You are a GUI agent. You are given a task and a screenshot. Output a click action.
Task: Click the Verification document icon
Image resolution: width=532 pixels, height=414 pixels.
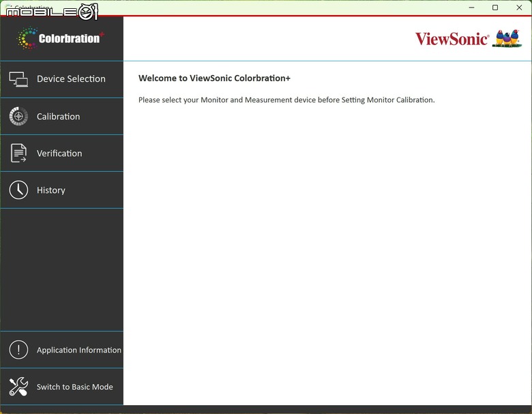point(18,153)
